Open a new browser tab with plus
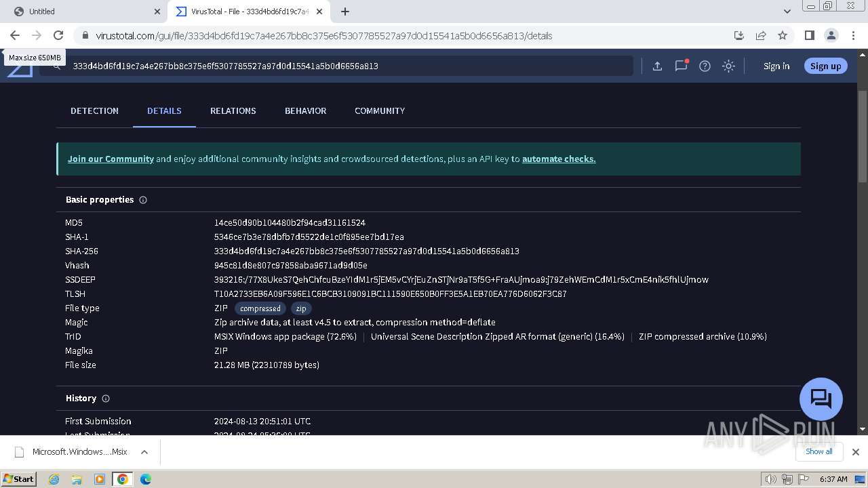Screen dimensions: 868x488 [344, 12]
